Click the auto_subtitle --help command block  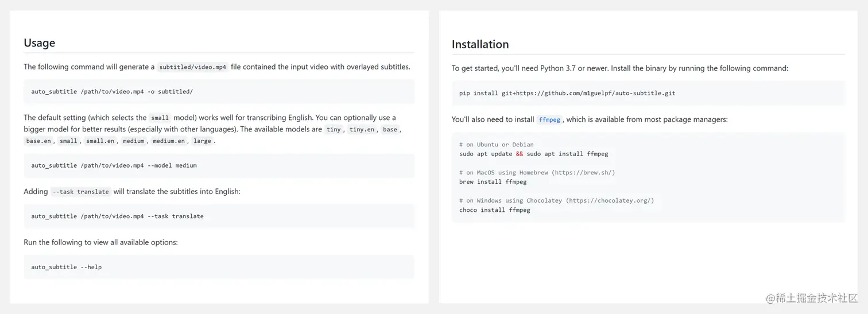tap(219, 267)
